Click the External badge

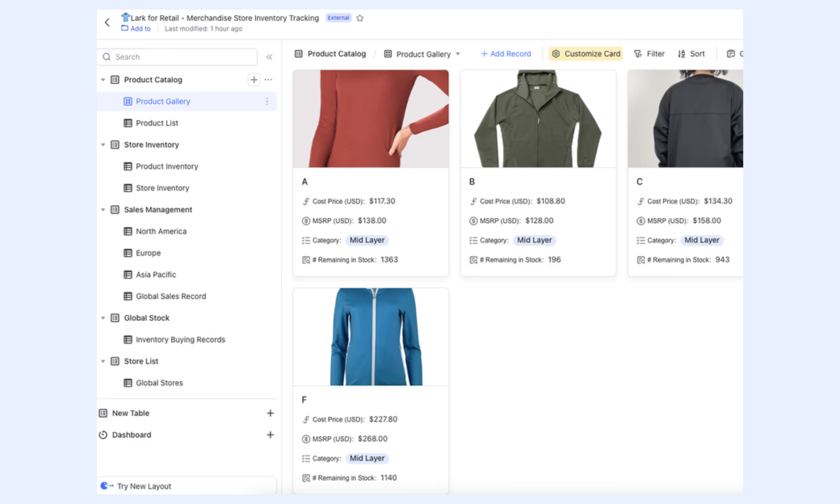pyautogui.click(x=339, y=18)
